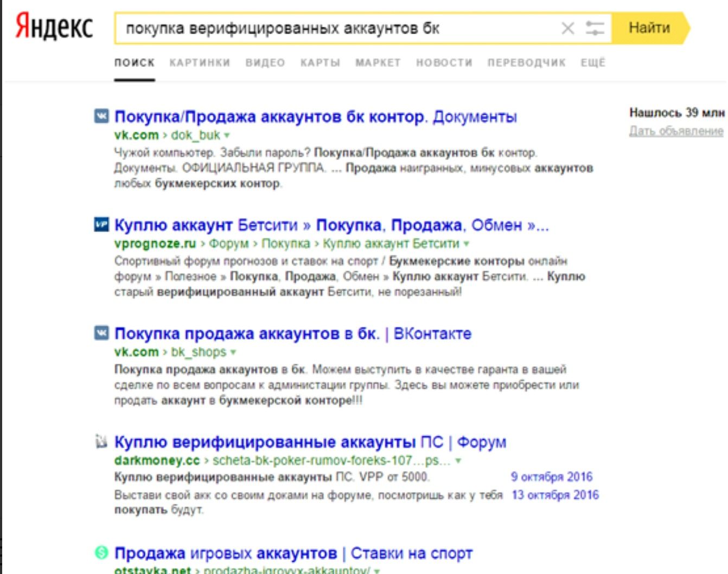The height and width of the screenshot is (574, 728).
Task: Open Покупка/Продажа аккаунтов бк контор result
Action: [315, 117]
